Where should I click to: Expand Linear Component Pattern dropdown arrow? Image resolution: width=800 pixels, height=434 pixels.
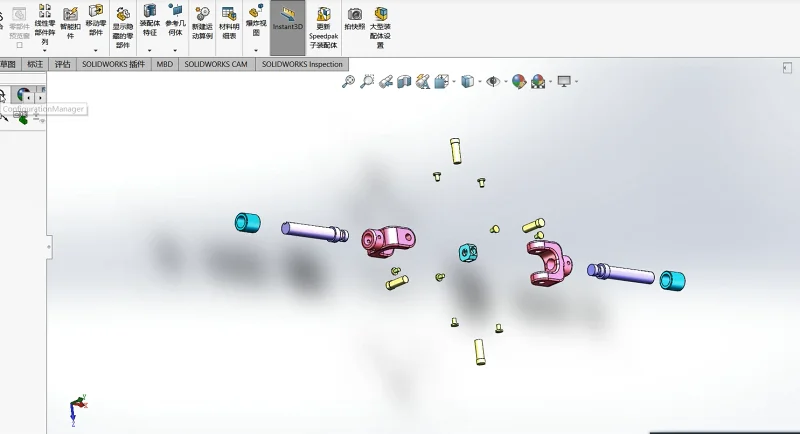[45, 50]
